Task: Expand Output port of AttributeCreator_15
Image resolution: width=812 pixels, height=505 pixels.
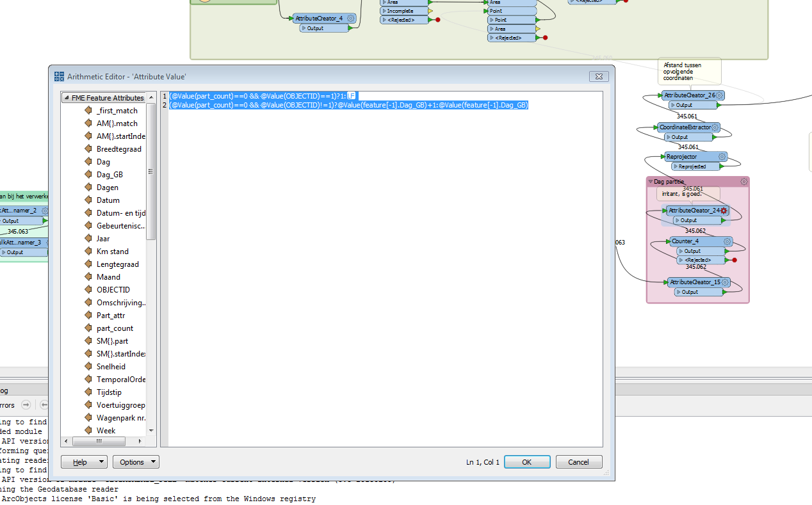Action: 679,292
